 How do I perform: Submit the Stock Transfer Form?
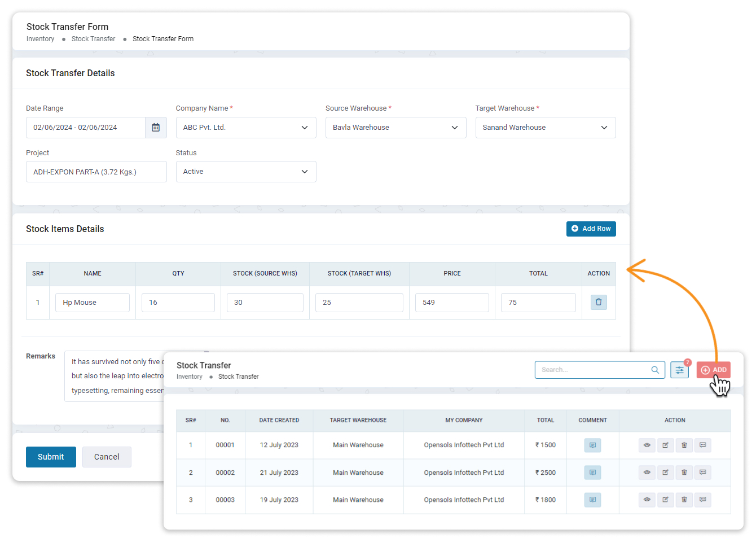click(51, 457)
